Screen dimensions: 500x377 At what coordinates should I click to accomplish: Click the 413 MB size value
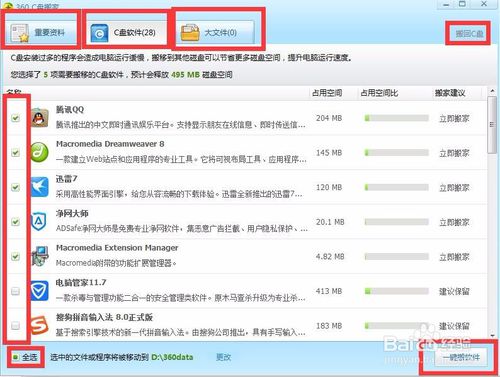click(x=329, y=291)
